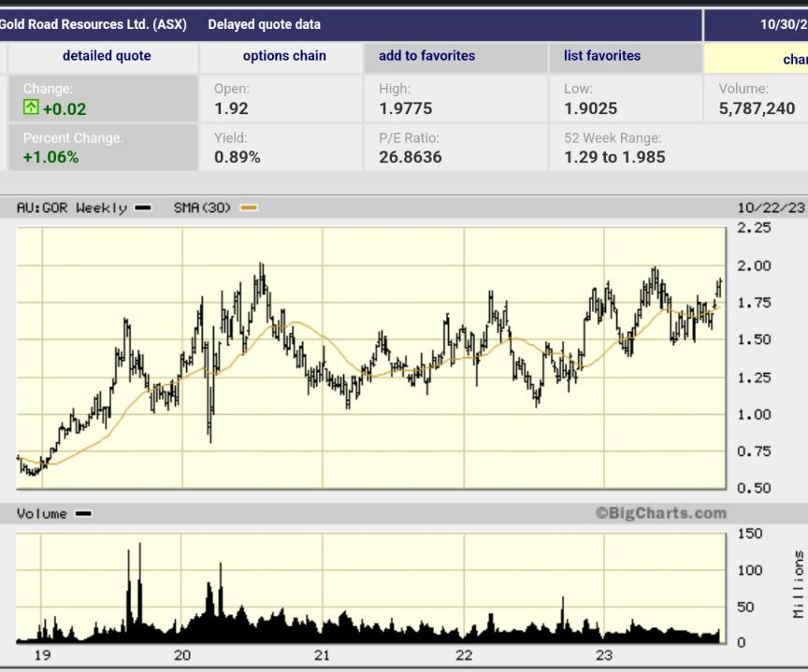Click the chart date 10/22/23
The width and height of the screenshot is (808, 672).
click(771, 207)
